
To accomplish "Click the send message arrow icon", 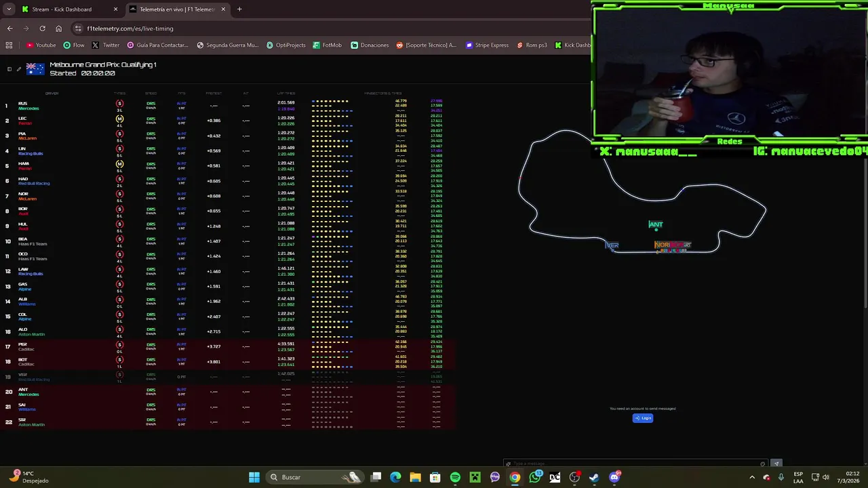I will tap(776, 464).
